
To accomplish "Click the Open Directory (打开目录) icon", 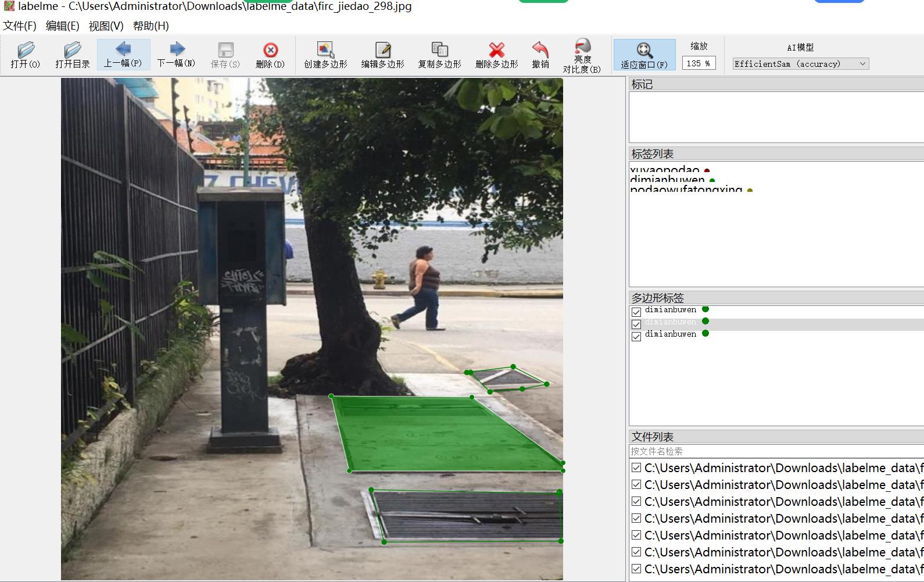I will coord(72,55).
